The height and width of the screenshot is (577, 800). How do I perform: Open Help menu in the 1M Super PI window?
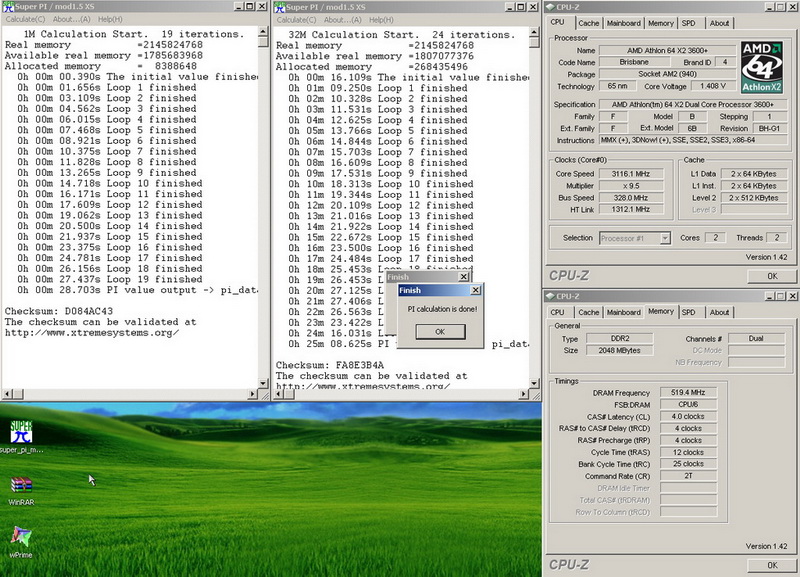[110, 19]
